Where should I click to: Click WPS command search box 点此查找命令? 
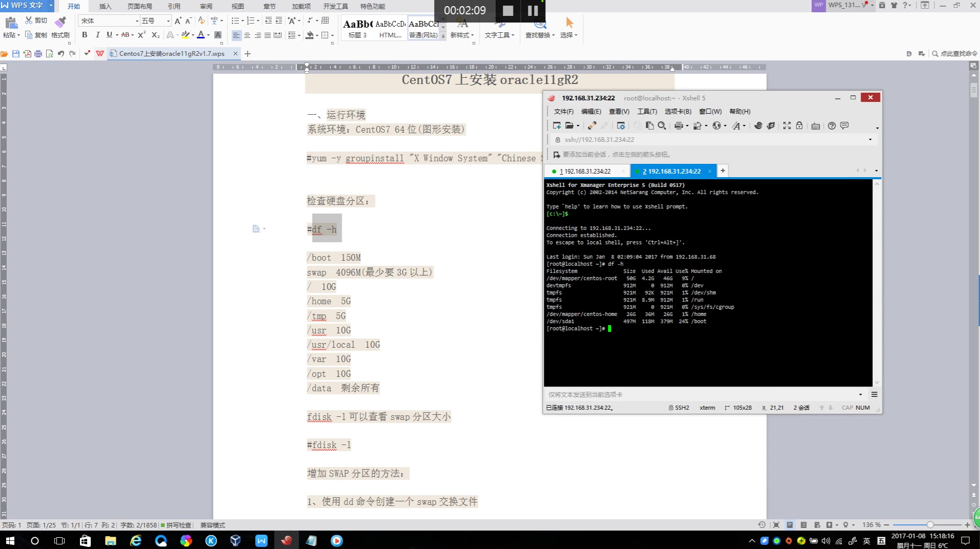click(954, 53)
